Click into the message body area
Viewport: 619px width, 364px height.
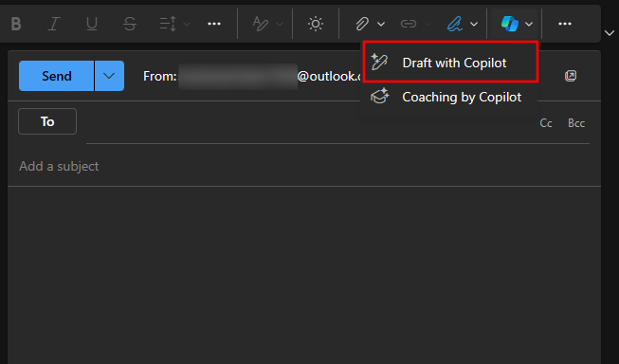point(304,274)
